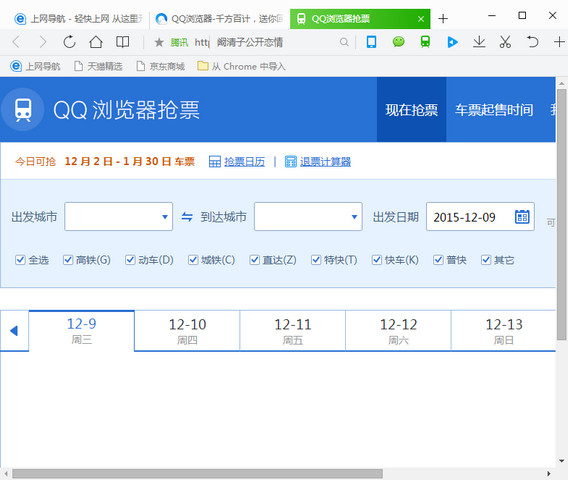Uncheck 特快(T) train type
Viewport: 568px width, 480px height.
(316, 260)
